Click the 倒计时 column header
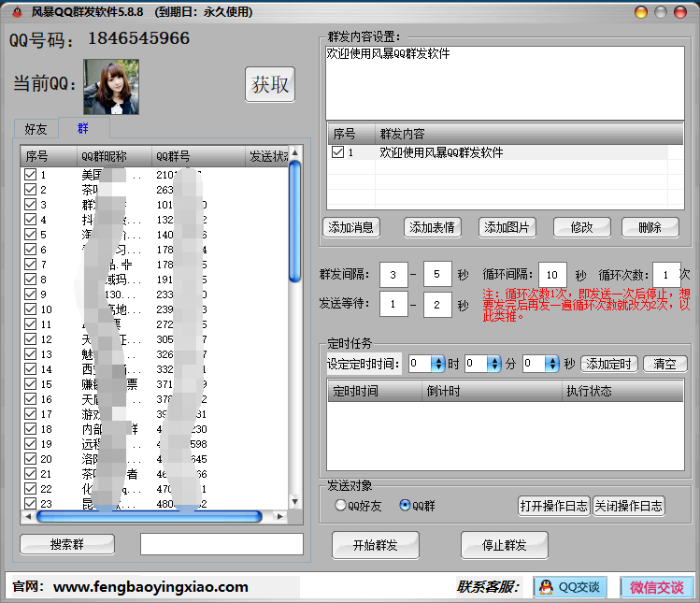The height and width of the screenshot is (603, 700). [492, 391]
